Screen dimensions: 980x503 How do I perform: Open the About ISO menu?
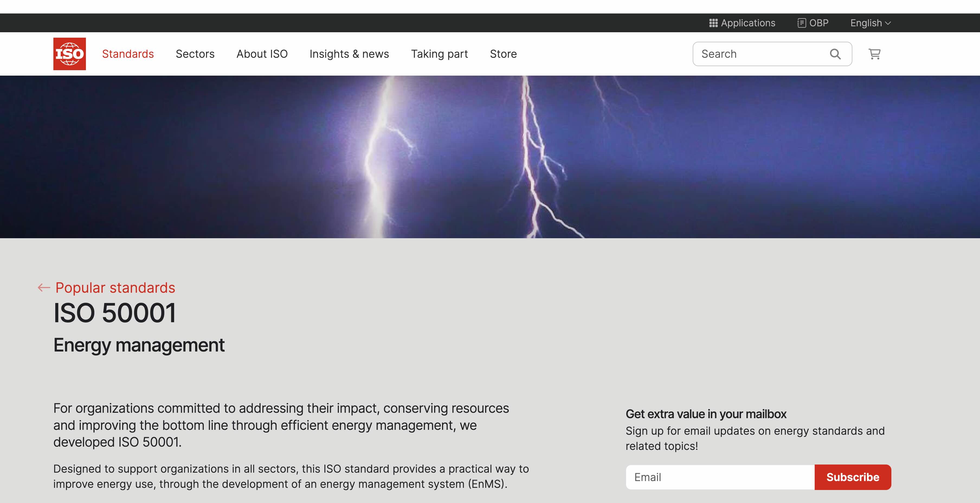pyautogui.click(x=262, y=54)
